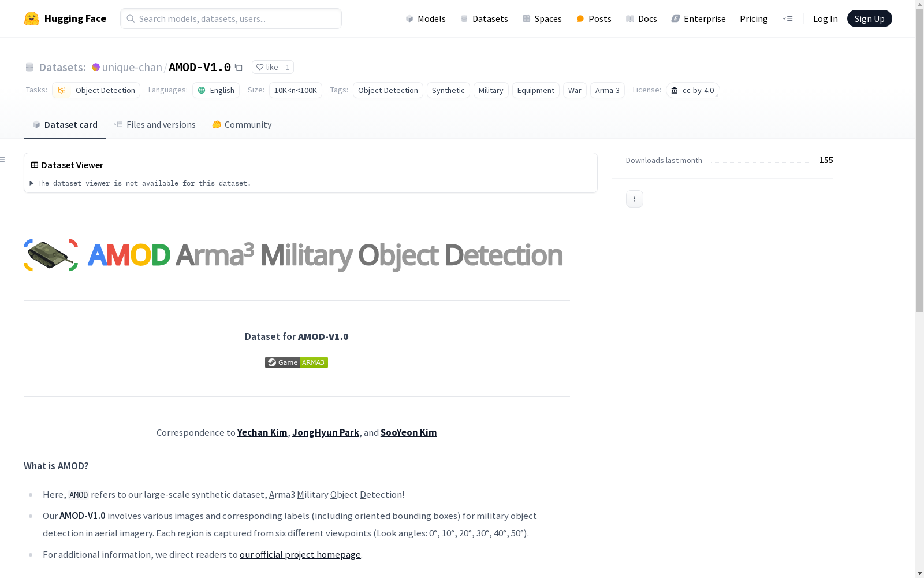The width and height of the screenshot is (924, 578).
Task: Expand the dataset viewer unavailable message
Action: [x=140, y=183]
